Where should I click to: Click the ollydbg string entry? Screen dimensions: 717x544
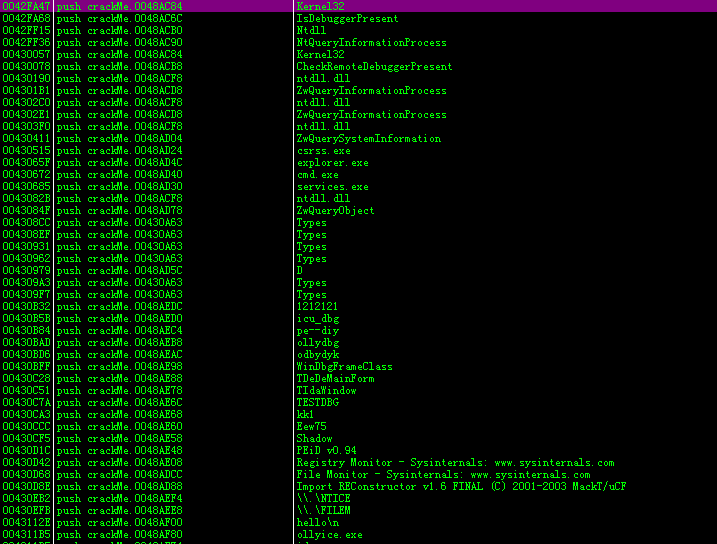point(318,342)
